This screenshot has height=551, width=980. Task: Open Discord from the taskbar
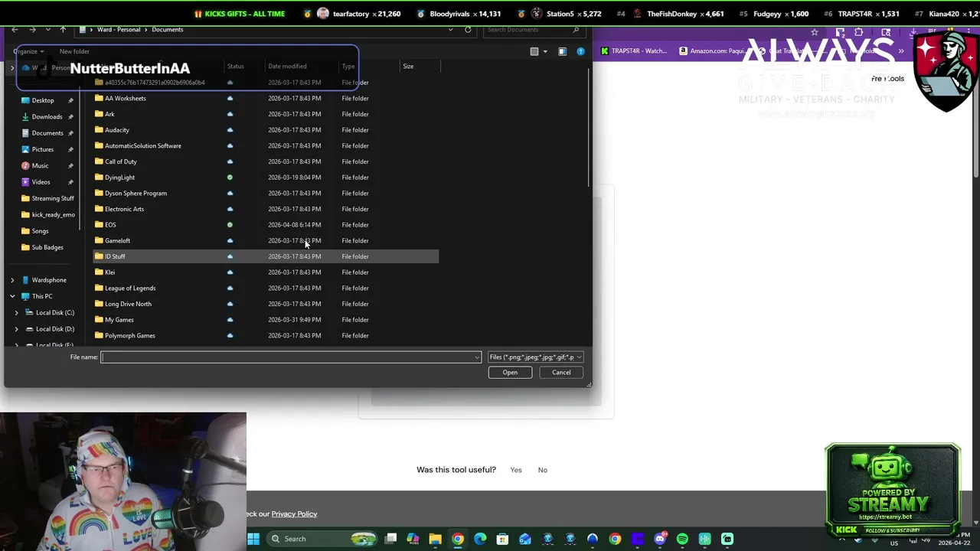point(660,539)
